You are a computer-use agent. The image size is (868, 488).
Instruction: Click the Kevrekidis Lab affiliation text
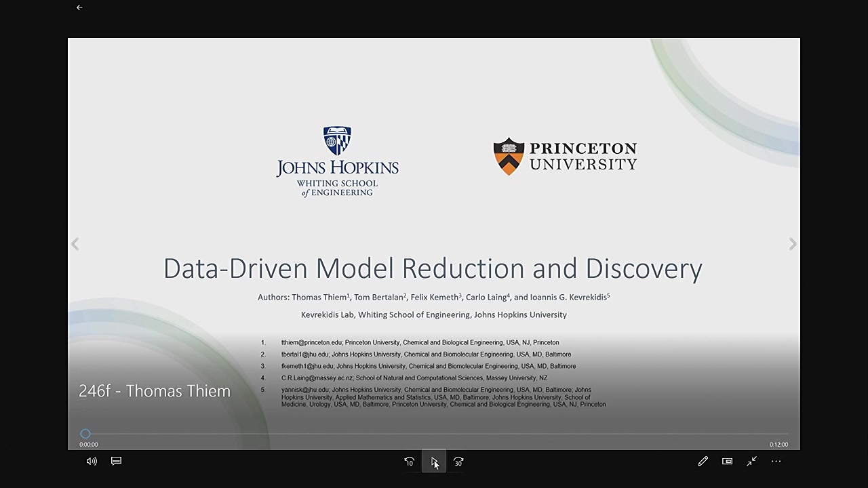coord(434,314)
